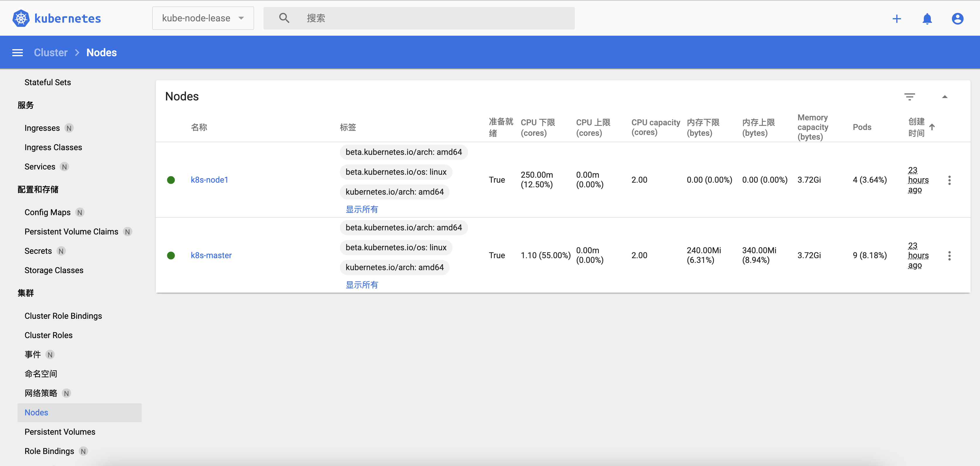Viewport: 980px width, 466px height.
Task: Click the Kubernetes logo icon
Action: (x=21, y=18)
